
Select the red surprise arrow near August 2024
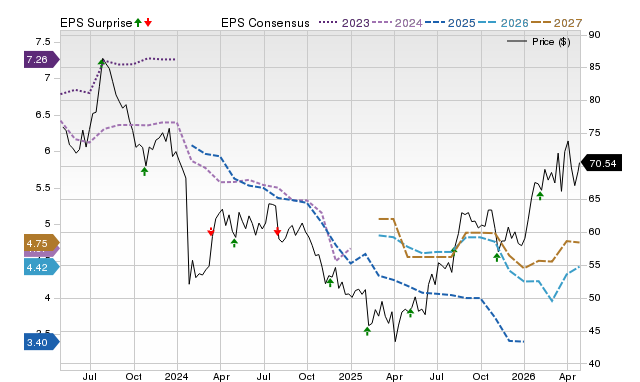click(x=278, y=232)
